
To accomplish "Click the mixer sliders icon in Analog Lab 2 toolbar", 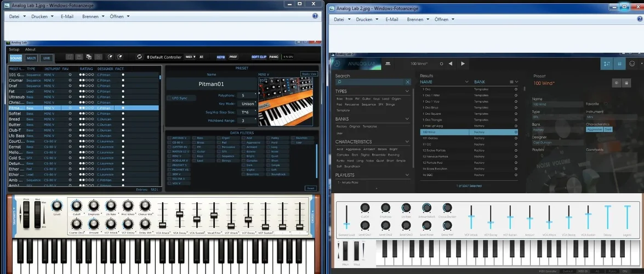I will [607, 64].
